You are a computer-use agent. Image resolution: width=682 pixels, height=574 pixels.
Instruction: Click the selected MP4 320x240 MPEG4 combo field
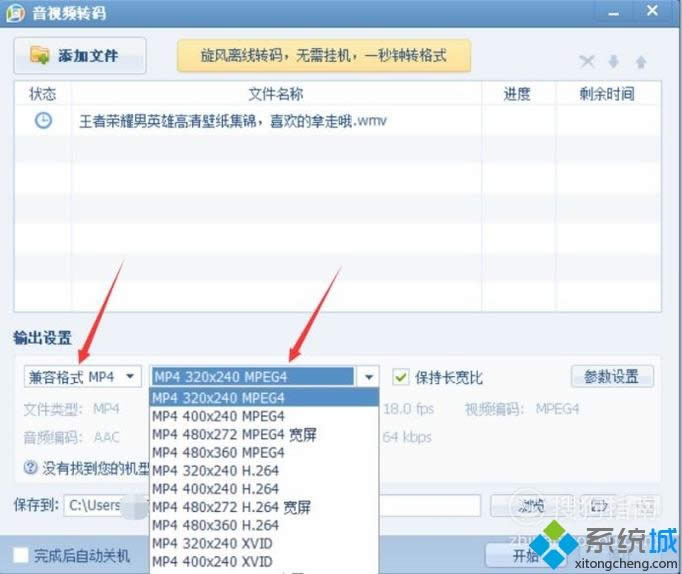click(253, 377)
